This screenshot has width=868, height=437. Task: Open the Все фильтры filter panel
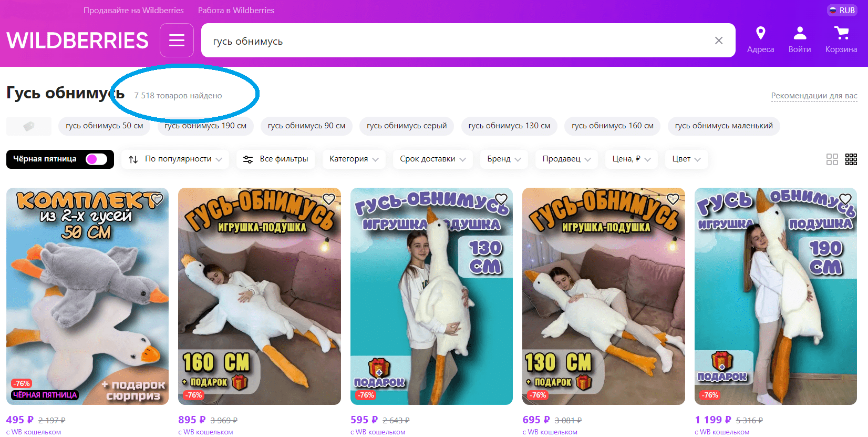pos(276,159)
